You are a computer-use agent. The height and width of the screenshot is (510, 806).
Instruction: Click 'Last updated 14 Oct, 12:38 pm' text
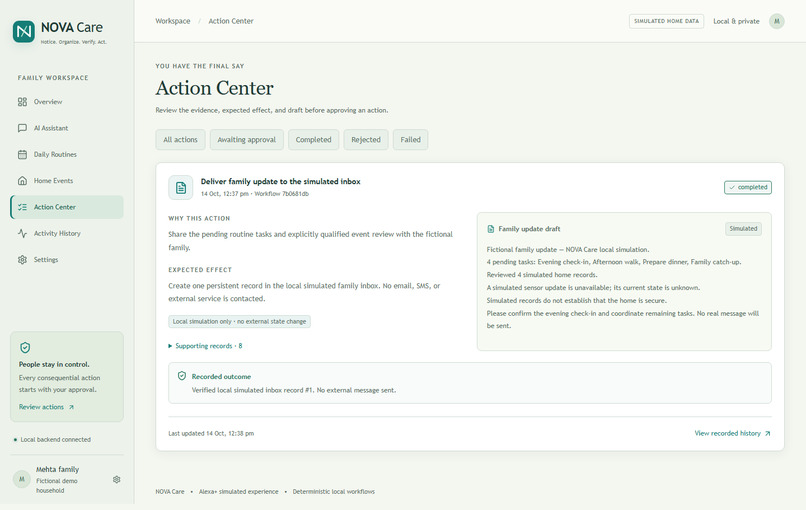pos(211,433)
